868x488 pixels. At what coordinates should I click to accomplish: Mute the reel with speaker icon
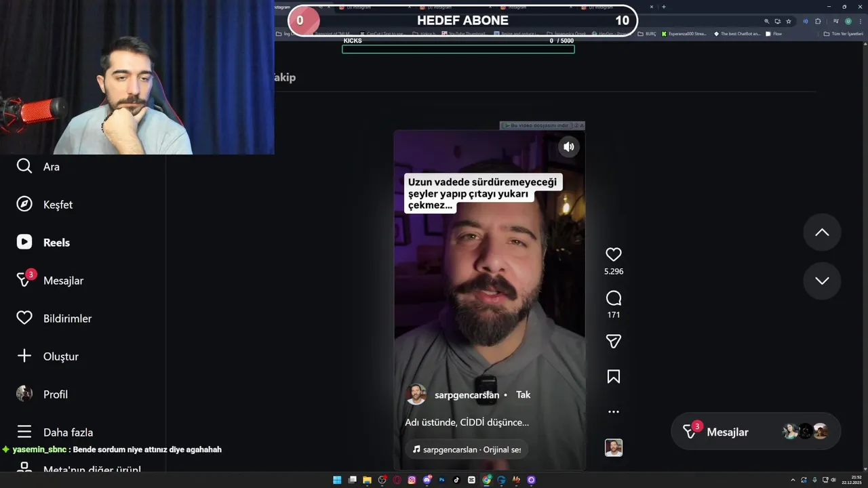pyautogui.click(x=569, y=146)
